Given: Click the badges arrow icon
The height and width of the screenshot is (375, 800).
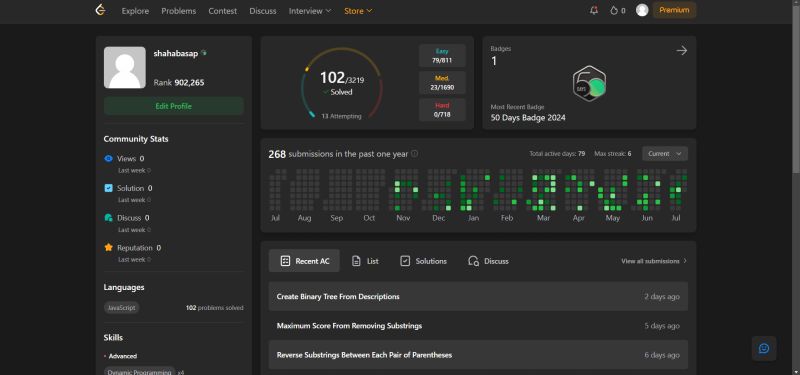Looking at the screenshot, I should pyautogui.click(x=682, y=51).
